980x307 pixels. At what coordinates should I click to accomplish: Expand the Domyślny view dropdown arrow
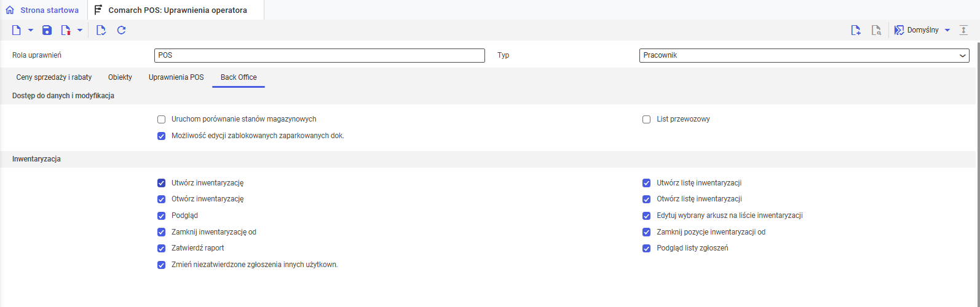click(x=947, y=30)
